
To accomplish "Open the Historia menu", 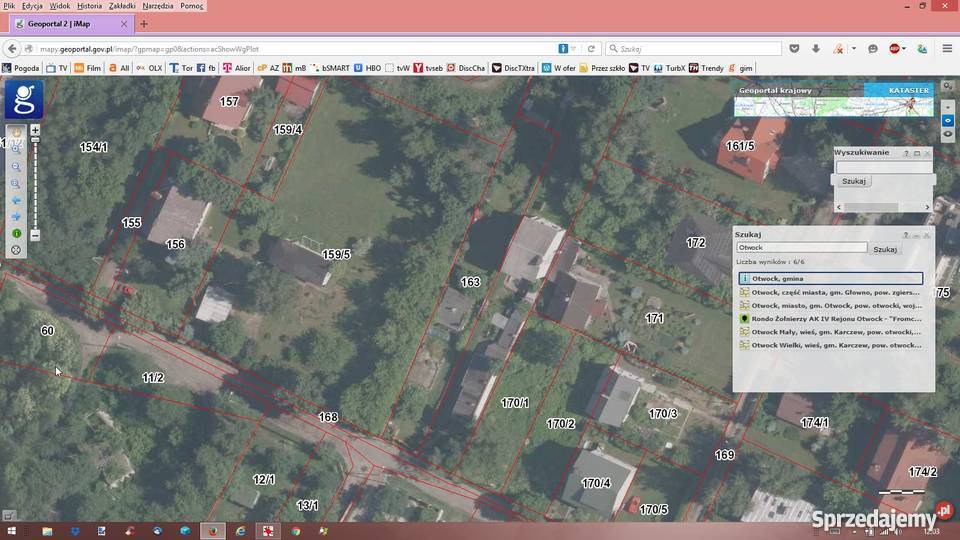I will coord(89,6).
